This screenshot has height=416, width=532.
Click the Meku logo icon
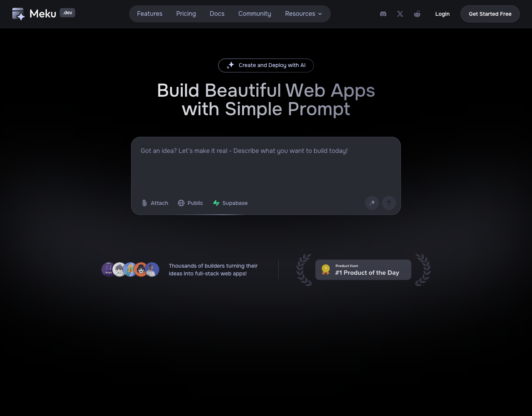click(18, 13)
